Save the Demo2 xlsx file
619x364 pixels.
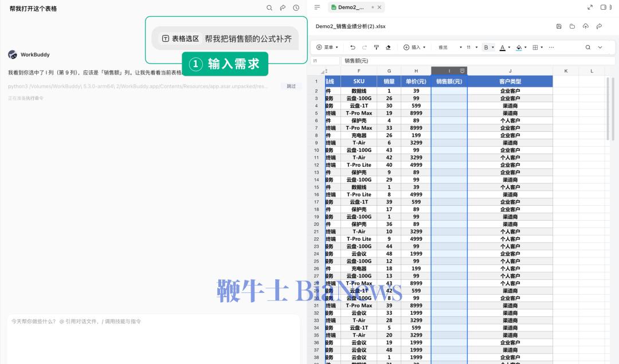559,26
